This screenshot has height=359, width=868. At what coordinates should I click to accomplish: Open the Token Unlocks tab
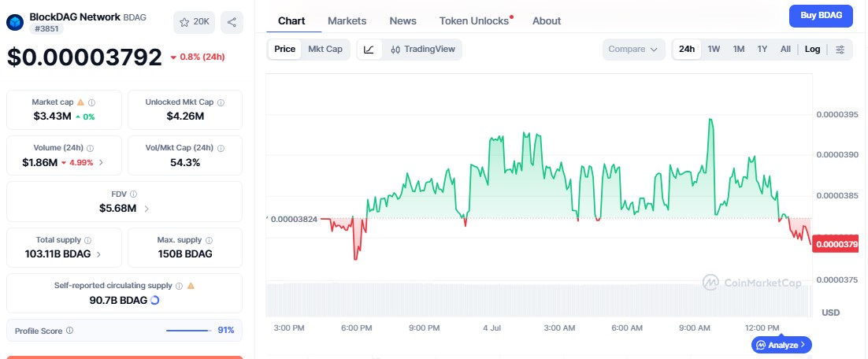(x=475, y=21)
